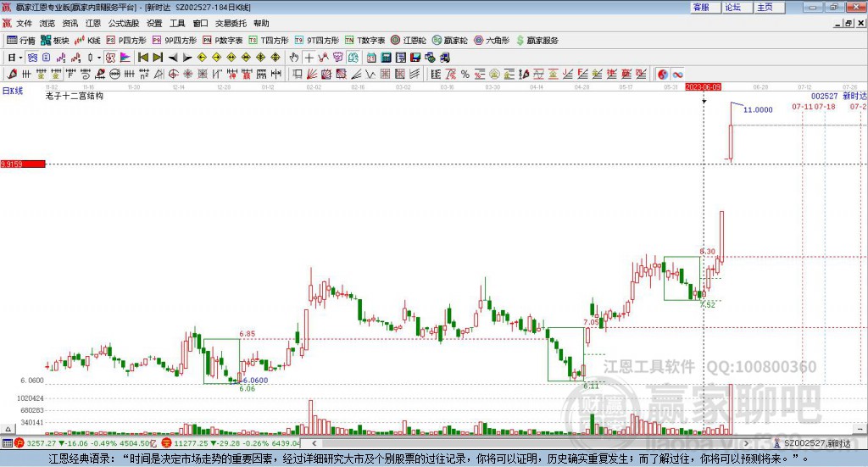The width and height of the screenshot is (868, 467).
Task: Jump to last bar with skip-to-end icon
Action: [158, 58]
